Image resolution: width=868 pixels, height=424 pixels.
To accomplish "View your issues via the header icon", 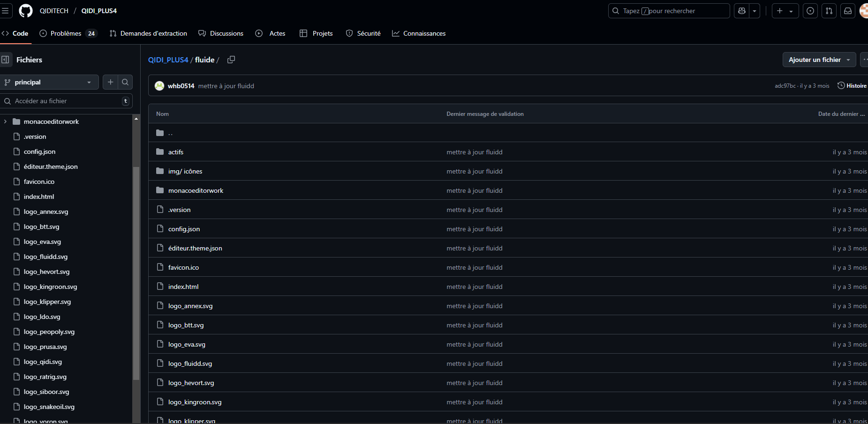I will pos(810,11).
